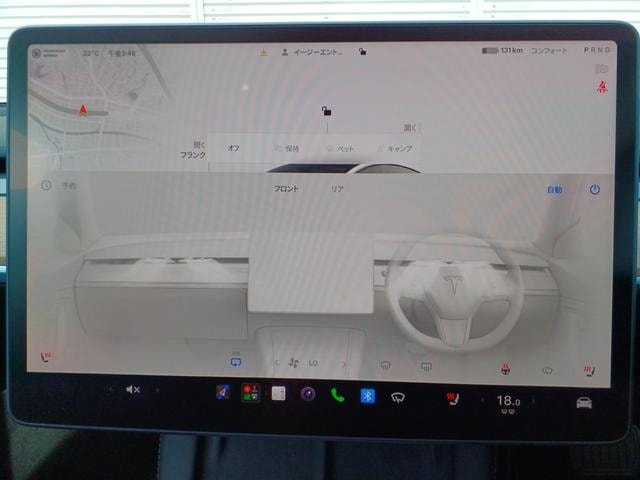Toggle the rear window defrost
The width and height of the screenshot is (640, 480).
point(426,367)
